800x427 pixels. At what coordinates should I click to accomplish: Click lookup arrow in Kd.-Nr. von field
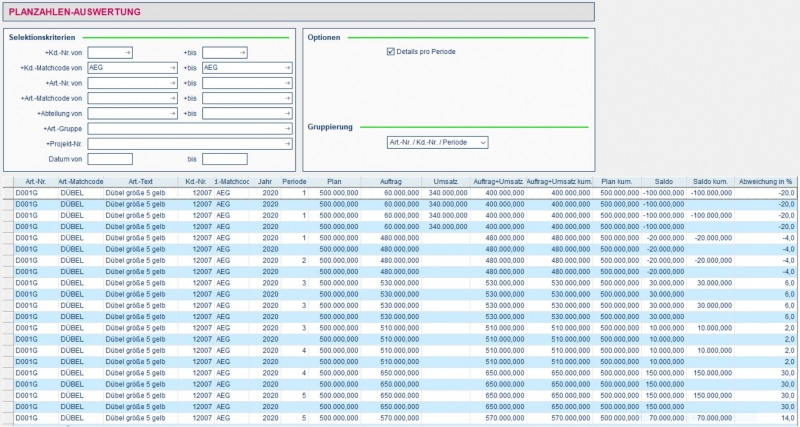(127, 52)
